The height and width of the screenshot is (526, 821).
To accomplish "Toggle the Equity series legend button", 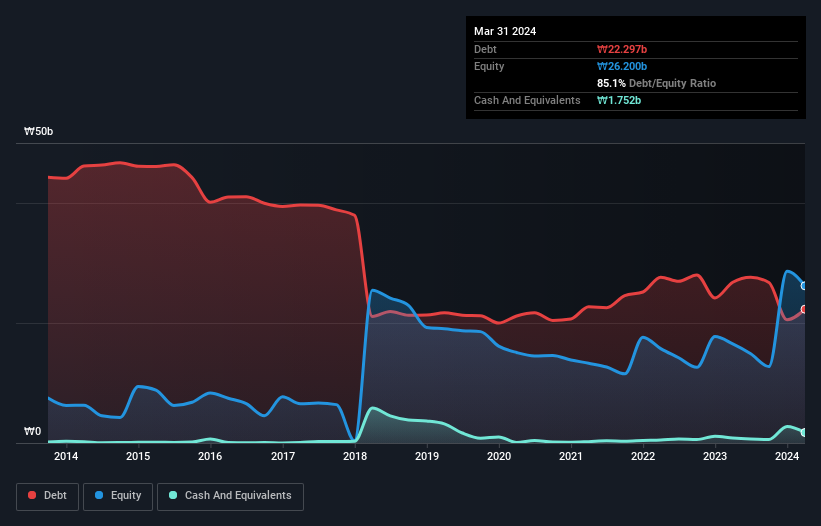I will tap(118, 496).
